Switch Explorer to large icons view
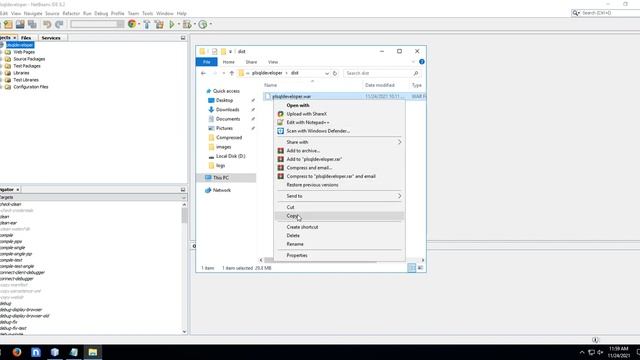Viewport: 640px width, 360px height. (x=420, y=268)
